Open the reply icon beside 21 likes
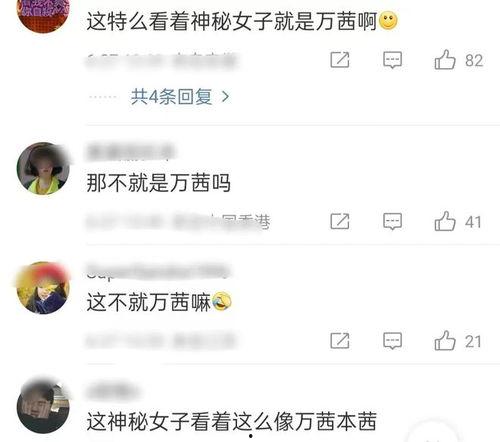500x442 pixels. pos(393,341)
